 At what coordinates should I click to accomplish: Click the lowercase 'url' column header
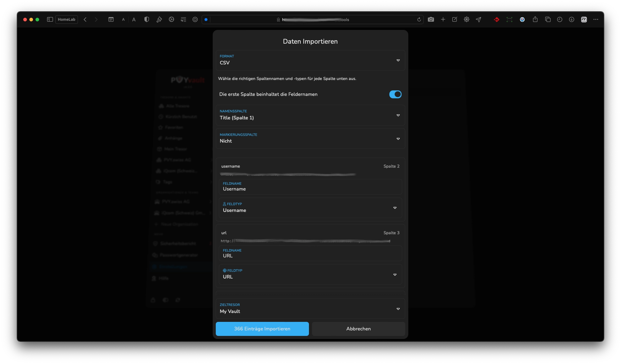224,233
